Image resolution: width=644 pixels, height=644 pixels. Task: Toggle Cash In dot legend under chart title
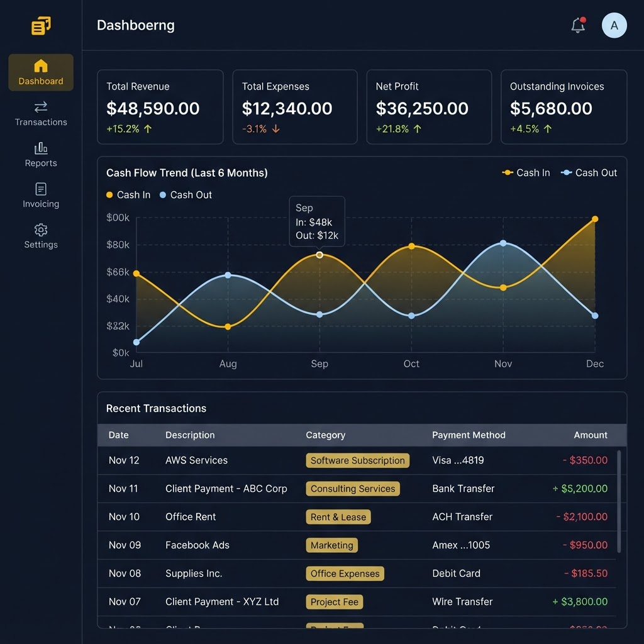(128, 195)
